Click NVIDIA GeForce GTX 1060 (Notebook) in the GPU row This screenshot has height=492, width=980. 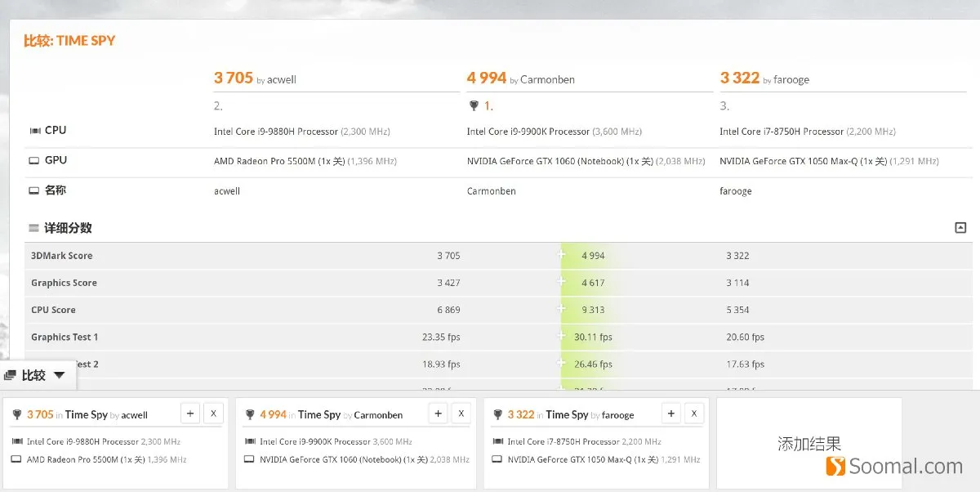point(546,162)
